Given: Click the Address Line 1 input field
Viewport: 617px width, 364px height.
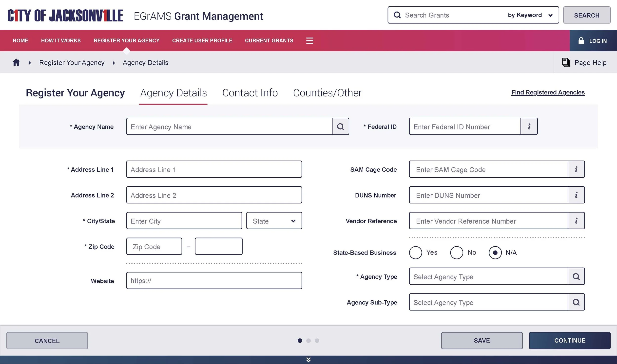Looking at the screenshot, I should (214, 169).
